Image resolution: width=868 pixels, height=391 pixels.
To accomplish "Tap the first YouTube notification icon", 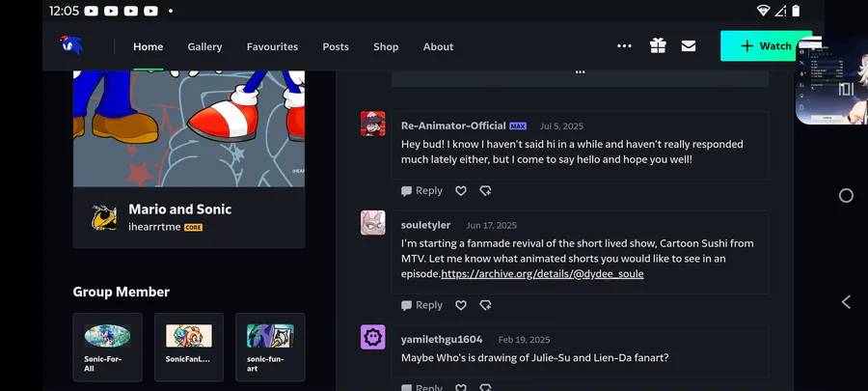I will coord(92,11).
